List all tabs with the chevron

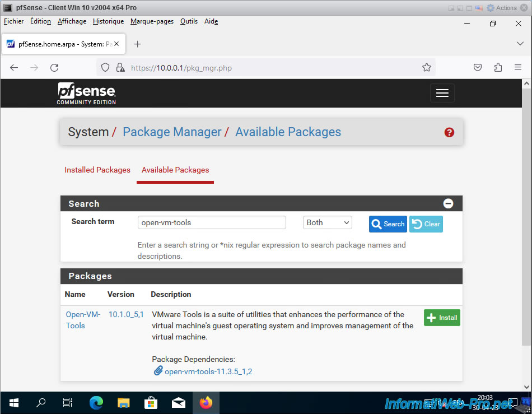coord(520,44)
